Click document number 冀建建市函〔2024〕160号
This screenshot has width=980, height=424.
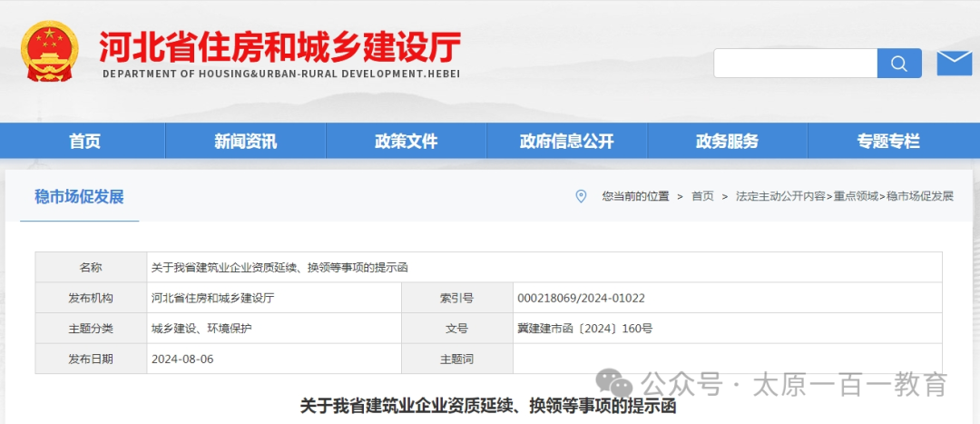(x=585, y=329)
